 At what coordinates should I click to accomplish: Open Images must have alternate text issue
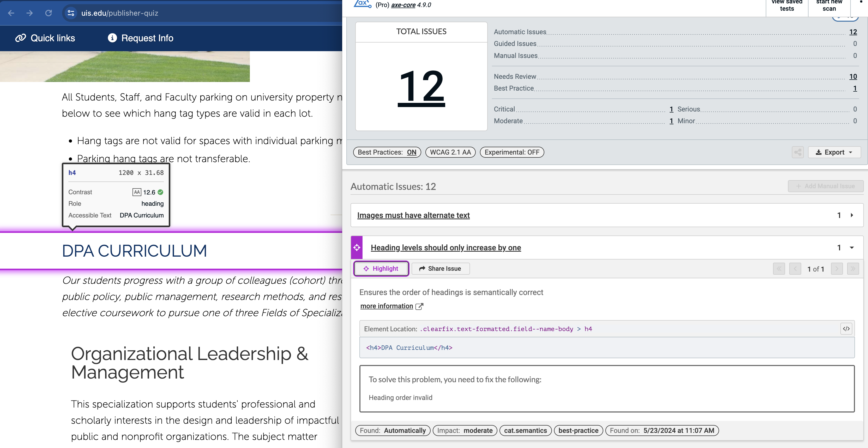click(413, 215)
